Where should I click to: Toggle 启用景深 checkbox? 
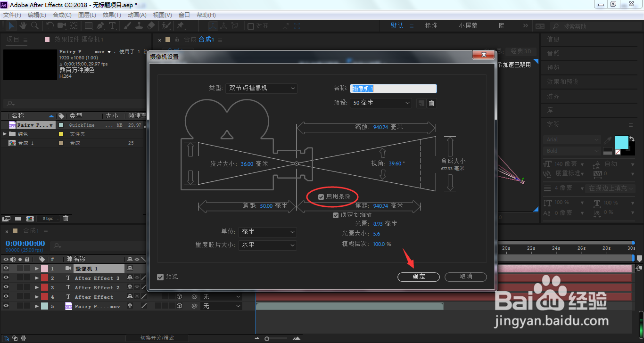click(321, 196)
